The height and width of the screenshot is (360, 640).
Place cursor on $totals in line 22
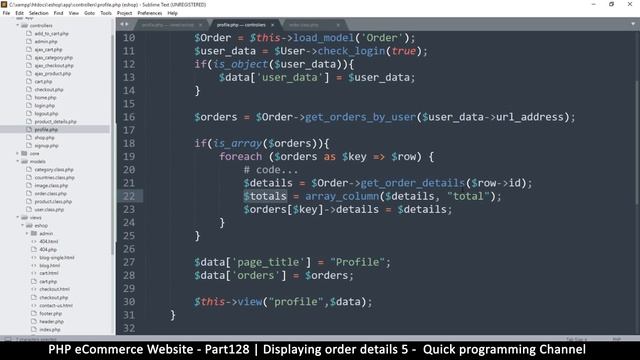point(265,196)
